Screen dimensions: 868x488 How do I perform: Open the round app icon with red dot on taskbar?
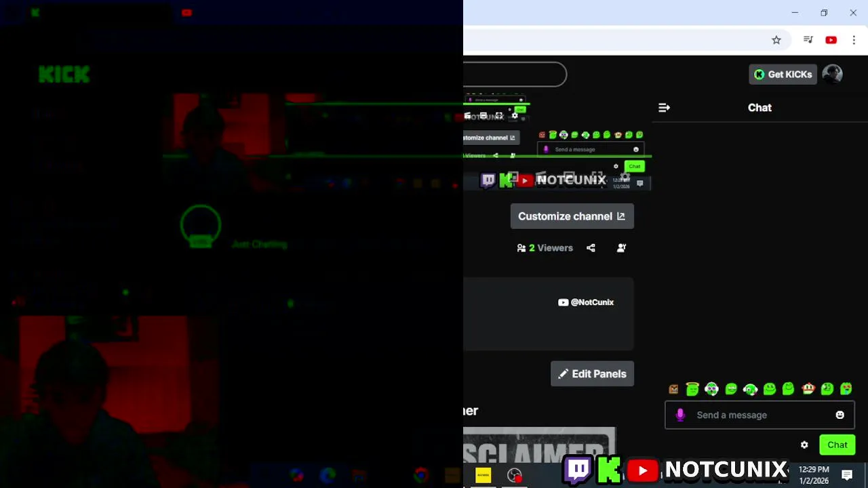click(x=515, y=476)
